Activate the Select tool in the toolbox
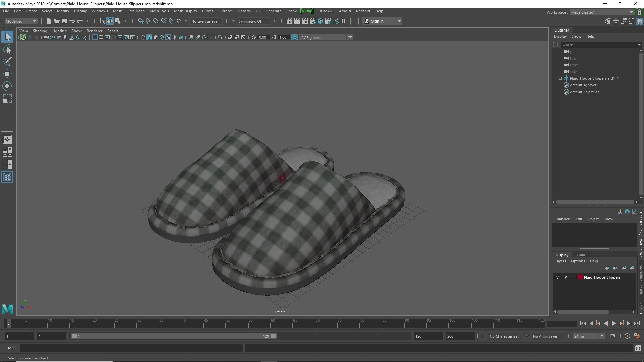 pos(7,37)
